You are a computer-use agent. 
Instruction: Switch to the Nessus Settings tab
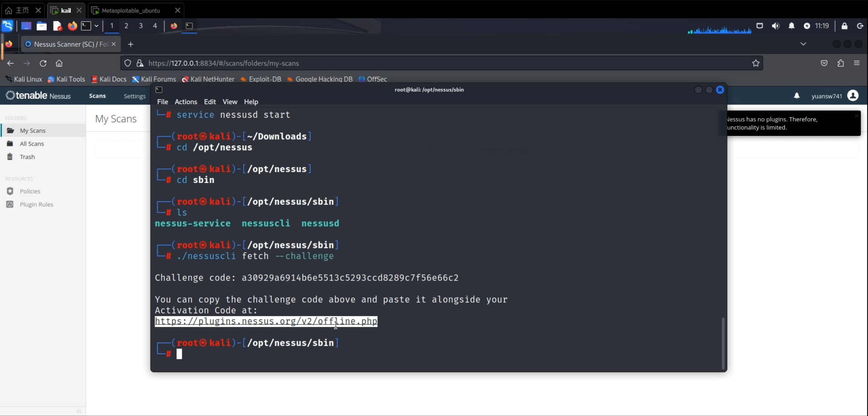click(x=134, y=96)
